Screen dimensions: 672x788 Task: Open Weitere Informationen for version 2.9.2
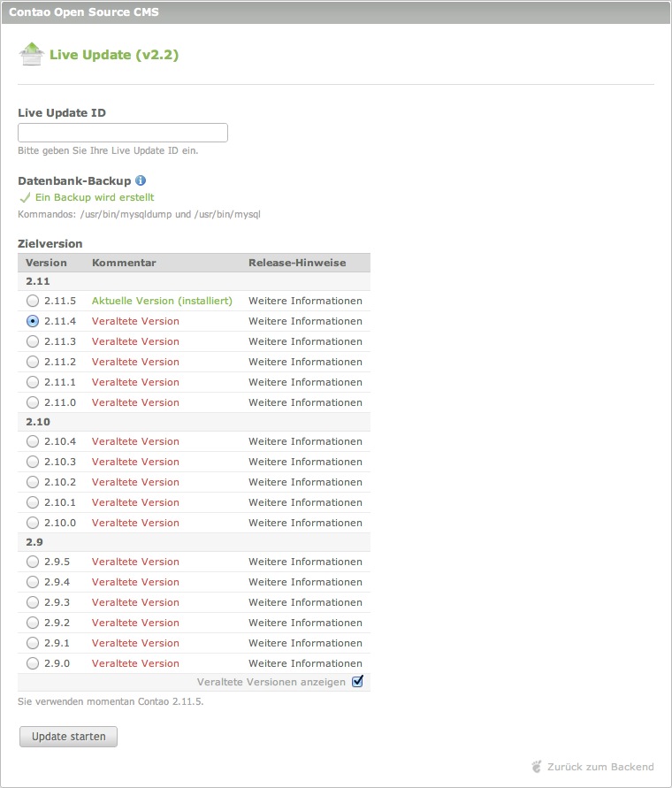pyautogui.click(x=305, y=623)
